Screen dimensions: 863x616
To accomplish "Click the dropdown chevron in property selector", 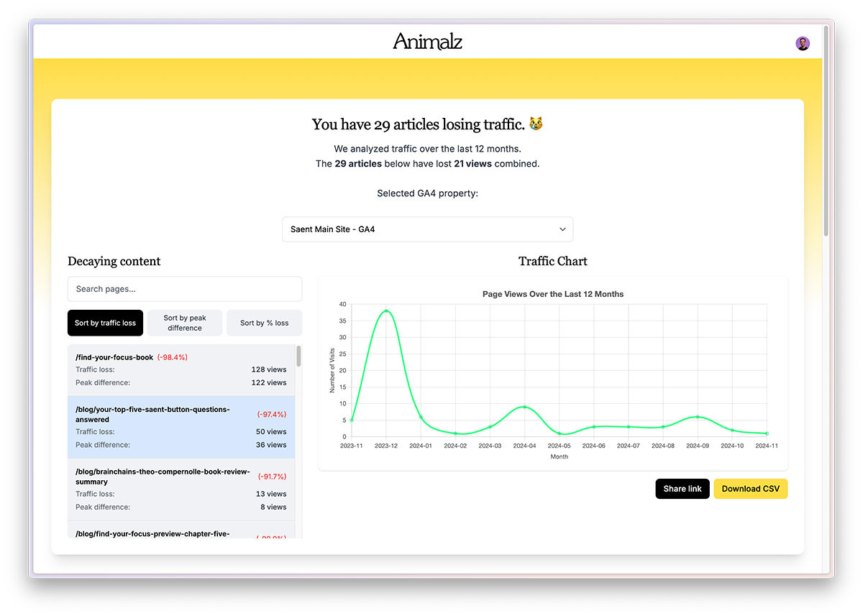I will click(x=562, y=229).
